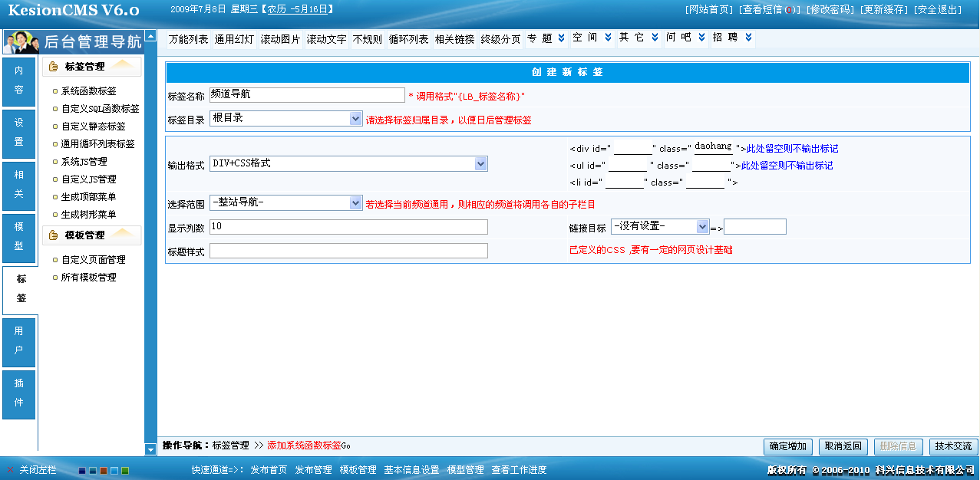The width and height of the screenshot is (980, 480).
Task: Open the 链接目标 dropdown
Action: 701,227
